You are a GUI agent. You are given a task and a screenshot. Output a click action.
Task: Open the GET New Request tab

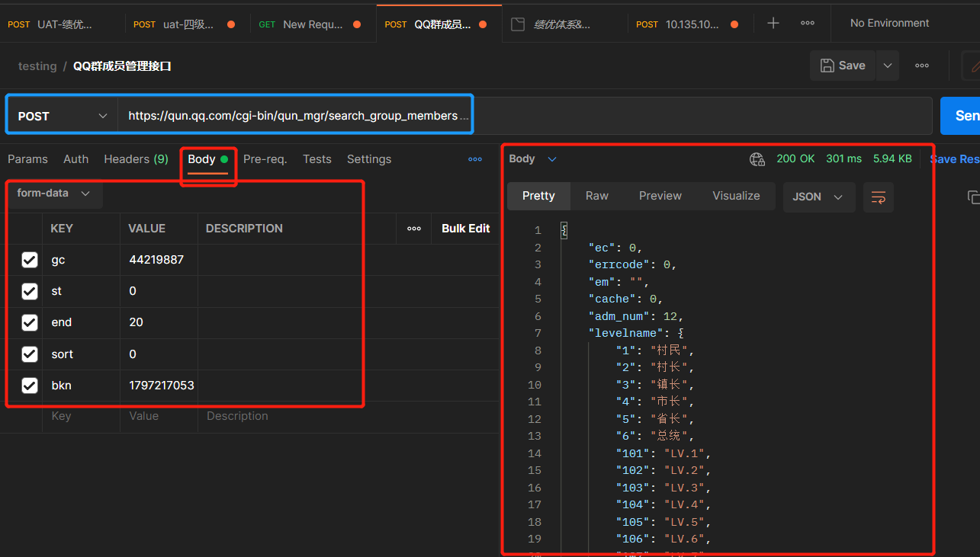click(x=313, y=24)
